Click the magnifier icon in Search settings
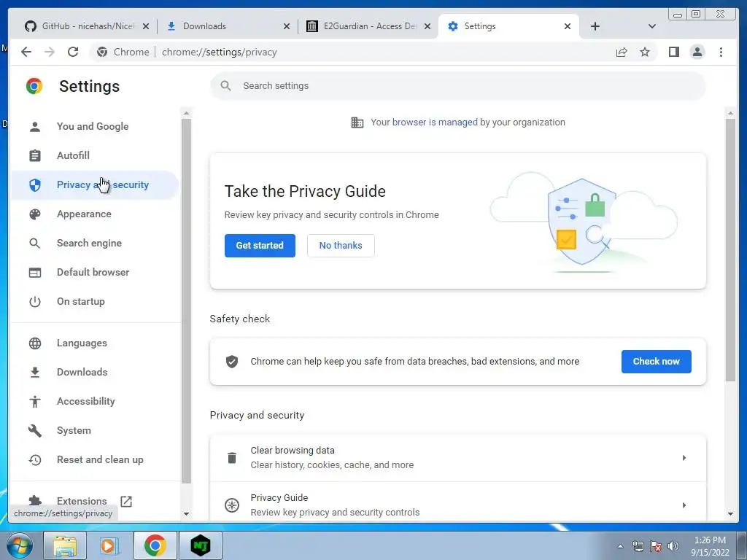This screenshot has width=747, height=560. coord(226,86)
